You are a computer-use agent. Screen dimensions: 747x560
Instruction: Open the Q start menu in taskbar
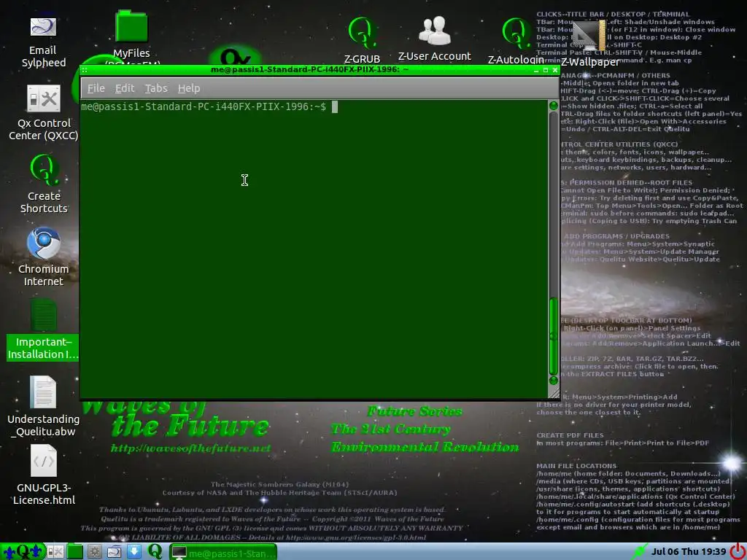coord(23,552)
